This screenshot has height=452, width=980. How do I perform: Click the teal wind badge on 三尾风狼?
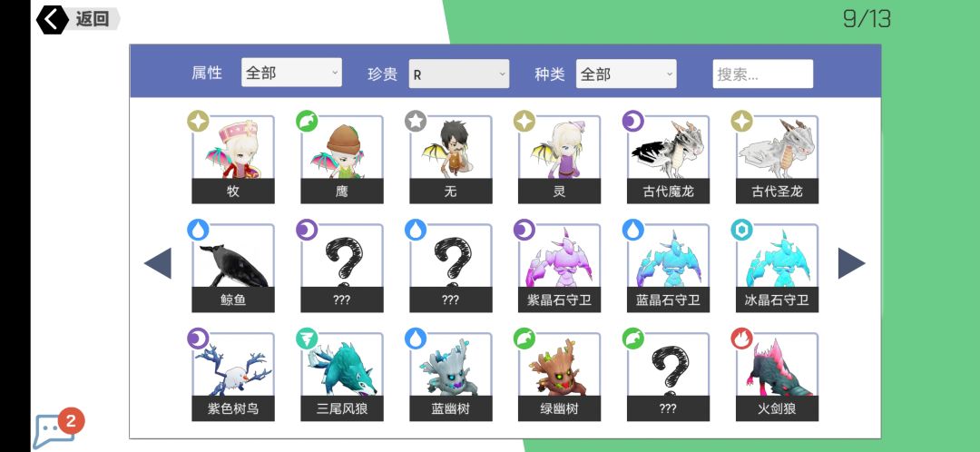[307, 339]
